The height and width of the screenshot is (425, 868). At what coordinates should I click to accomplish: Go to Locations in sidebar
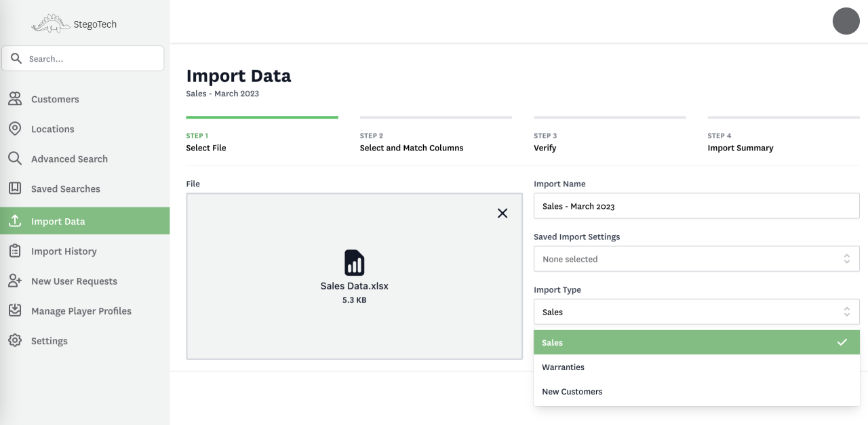click(x=85, y=129)
